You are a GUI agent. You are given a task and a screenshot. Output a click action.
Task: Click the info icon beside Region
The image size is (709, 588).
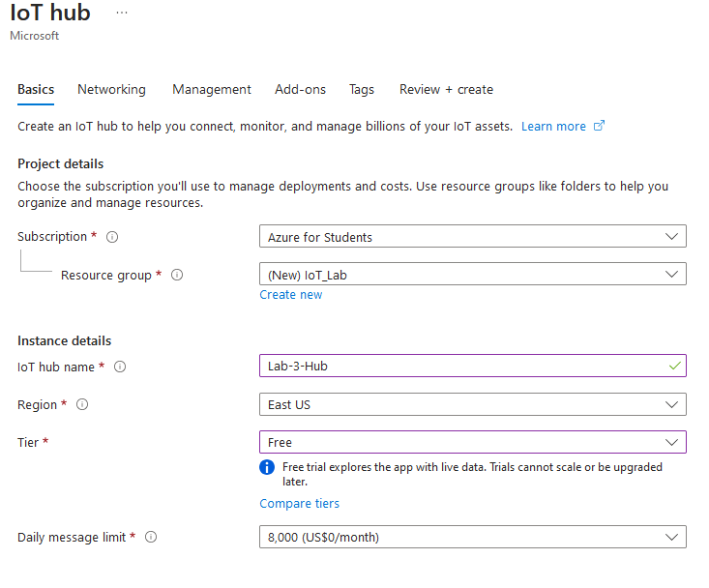click(x=82, y=404)
